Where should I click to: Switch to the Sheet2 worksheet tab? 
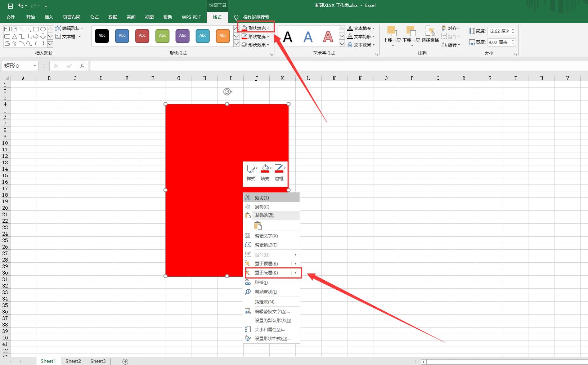[x=73, y=361]
